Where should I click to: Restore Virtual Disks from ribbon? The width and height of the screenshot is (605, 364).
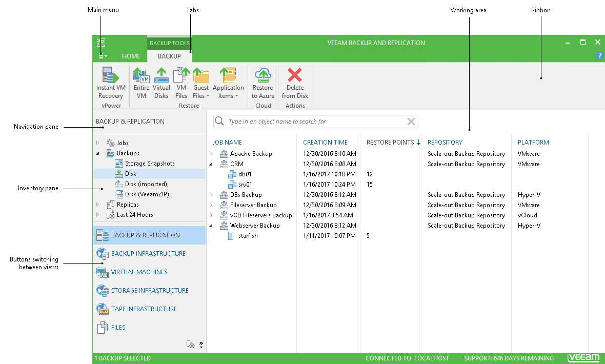pyautogui.click(x=162, y=83)
